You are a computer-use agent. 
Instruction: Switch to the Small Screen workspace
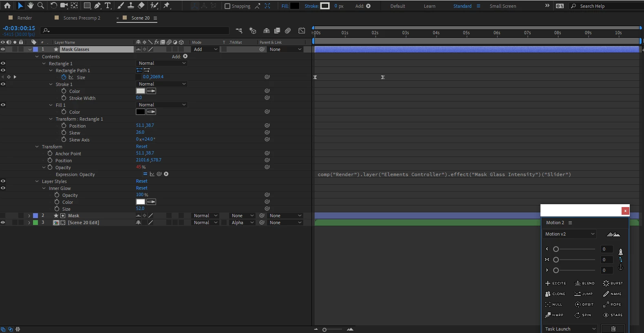[503, 6]
